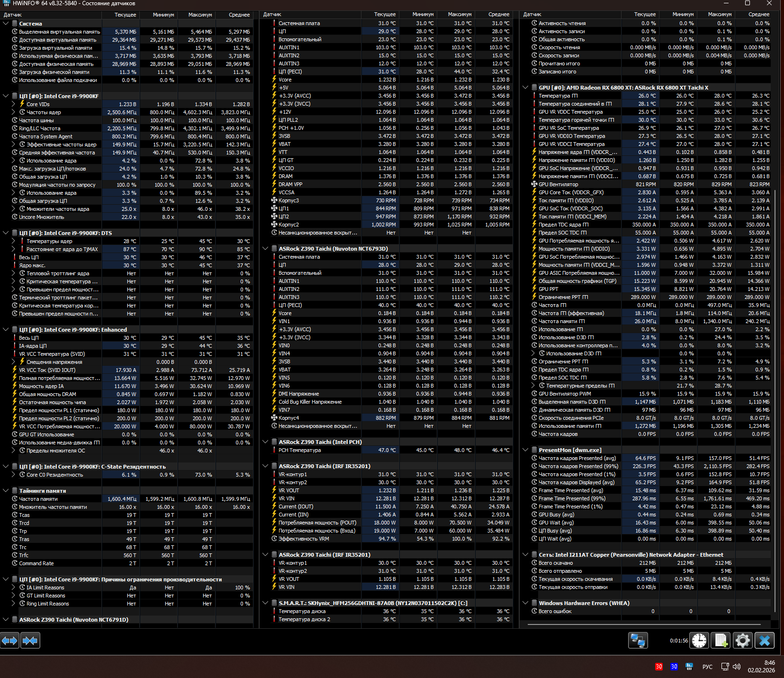Open sensor settings with the gear icon
Image resolution: width=784 pixels, height=678 pixels.
(x=742, y=641)
